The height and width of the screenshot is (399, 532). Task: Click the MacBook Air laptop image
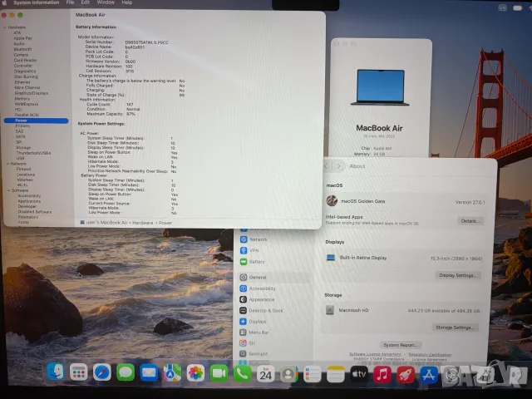pyautogui.click(x=381, y=87)
